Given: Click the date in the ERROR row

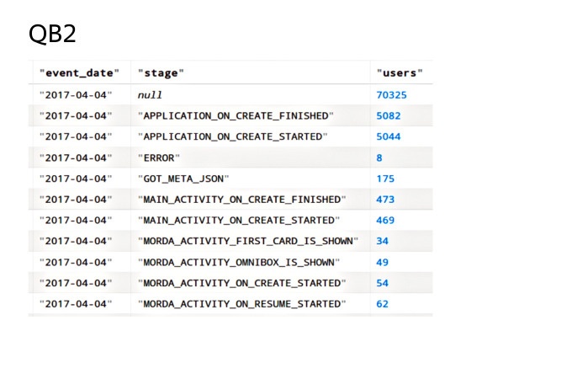Looking at the screenshot, I should coord(76,157).
